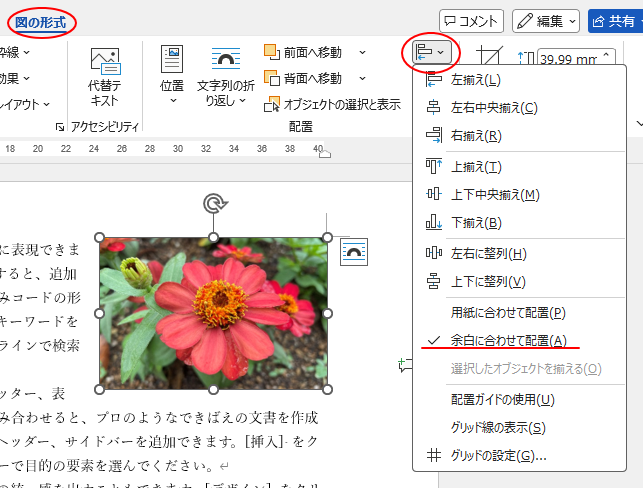The height and width of the screenshot is (488, 643).
Task: Toggle the align objects dropdown button
Action: [430, 52]
